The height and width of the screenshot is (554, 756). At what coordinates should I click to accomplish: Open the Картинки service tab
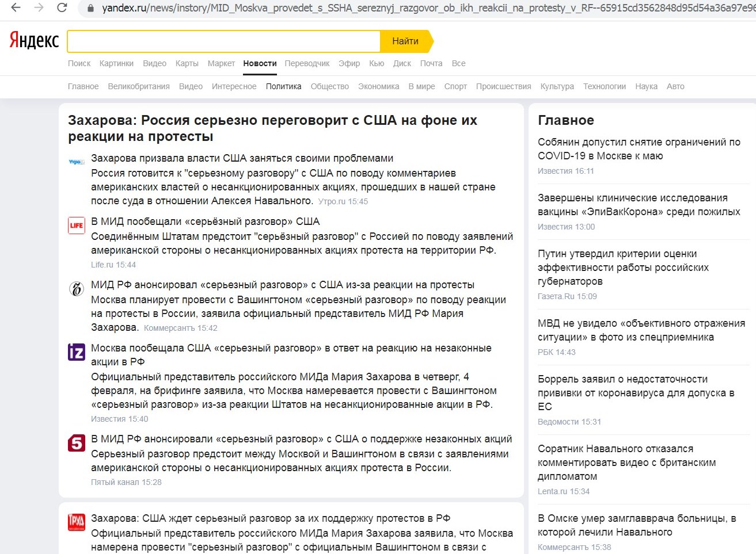[116, 63]
